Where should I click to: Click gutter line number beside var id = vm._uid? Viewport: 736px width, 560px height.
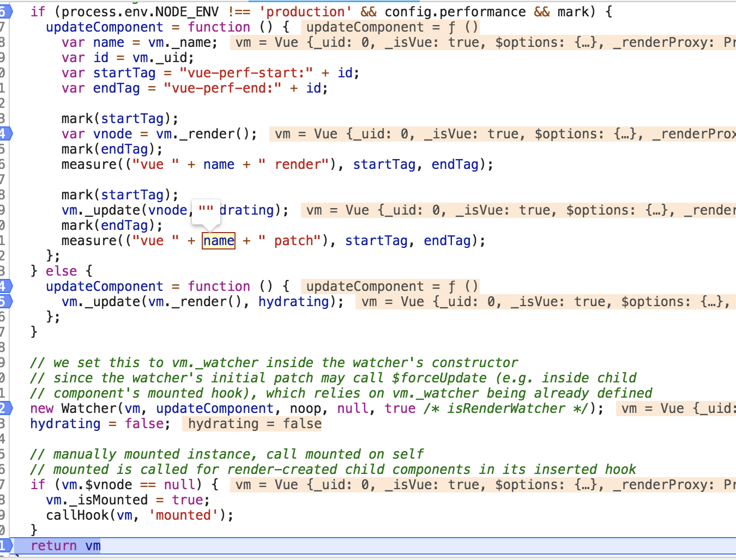pos(3,57)
